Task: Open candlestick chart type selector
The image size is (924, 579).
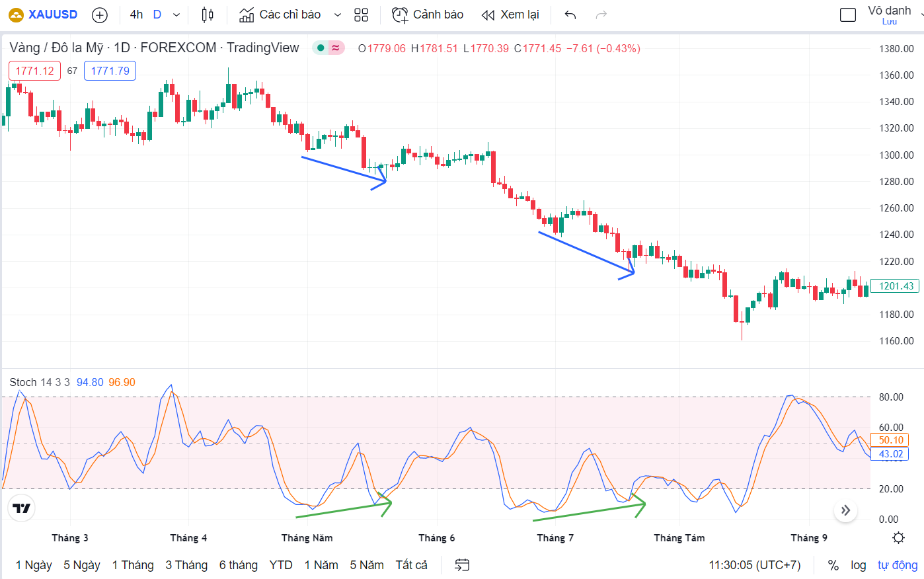Action: pos(208,15)
